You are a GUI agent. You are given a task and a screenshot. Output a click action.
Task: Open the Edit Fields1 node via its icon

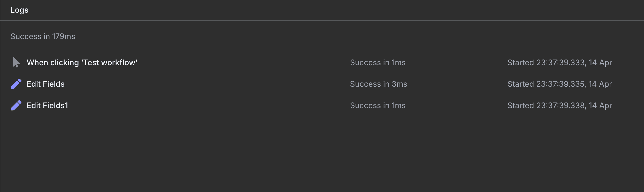[16, 105]
